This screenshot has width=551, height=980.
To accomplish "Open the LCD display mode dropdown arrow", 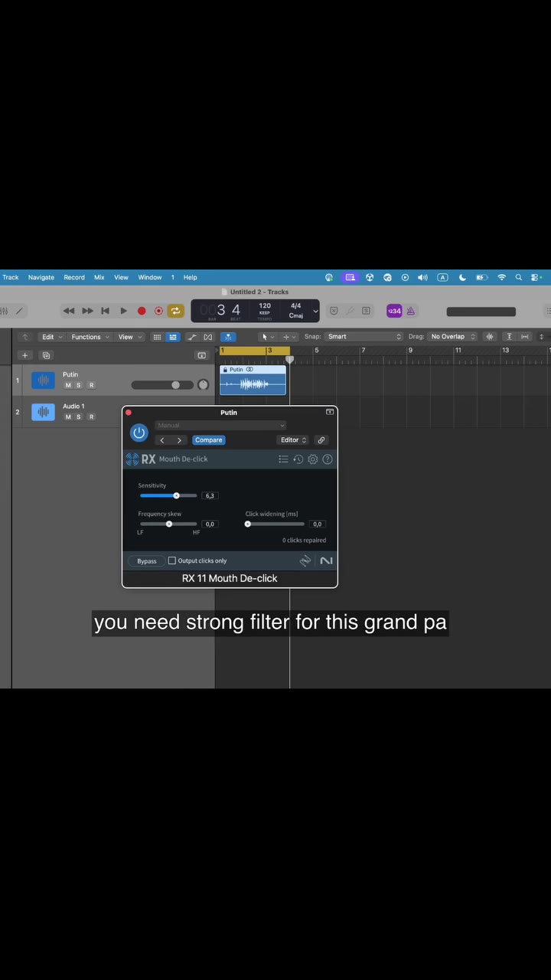I will tap(315, 311).
